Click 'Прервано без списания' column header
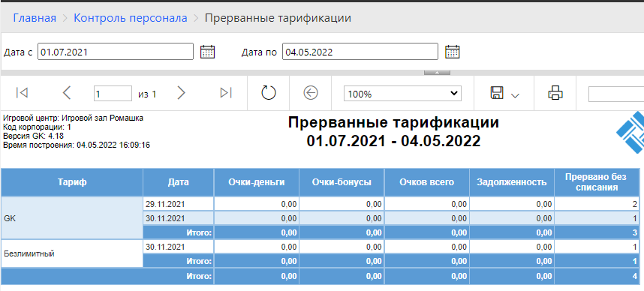644x291 pixels. coord(597,182)
